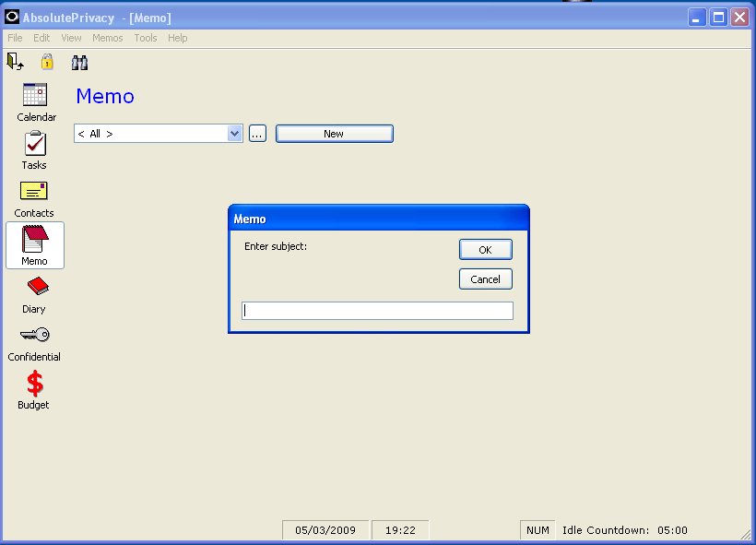Open the Contacts section
This screenshot has height=545, width=756.
click(x=34, y=199)
